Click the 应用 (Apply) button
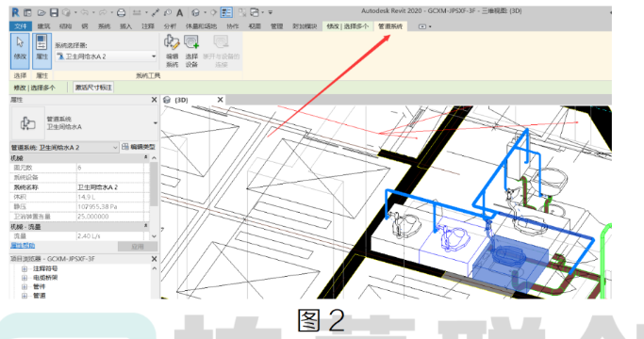The width and height of the screenshot is (644, 339). (x=138, y=247)
